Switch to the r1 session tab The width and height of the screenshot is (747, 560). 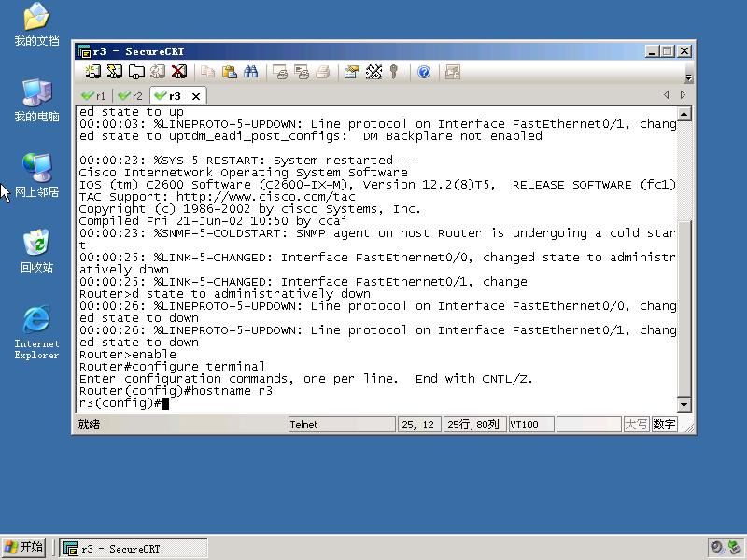tap(94, 96)
